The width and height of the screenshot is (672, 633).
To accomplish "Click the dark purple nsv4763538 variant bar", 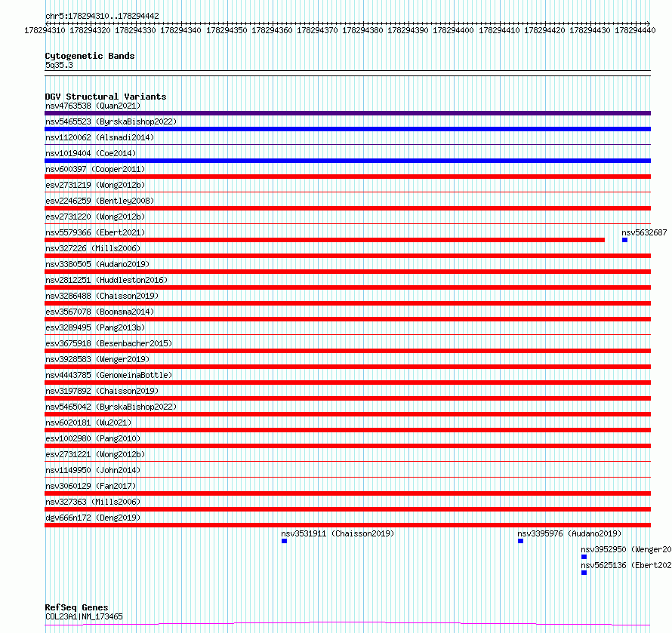I will pyautogui.click(x=347, y=113).
